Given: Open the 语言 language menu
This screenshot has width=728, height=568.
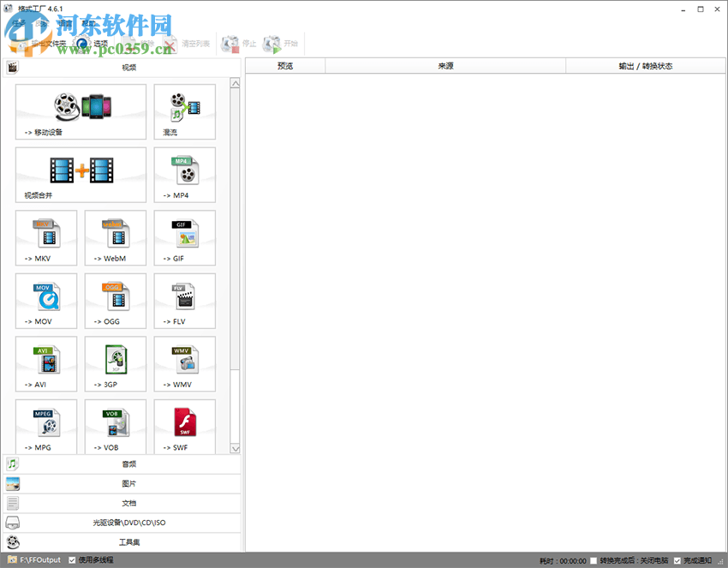Looking at the screenshot, I should tap(65, 23).
